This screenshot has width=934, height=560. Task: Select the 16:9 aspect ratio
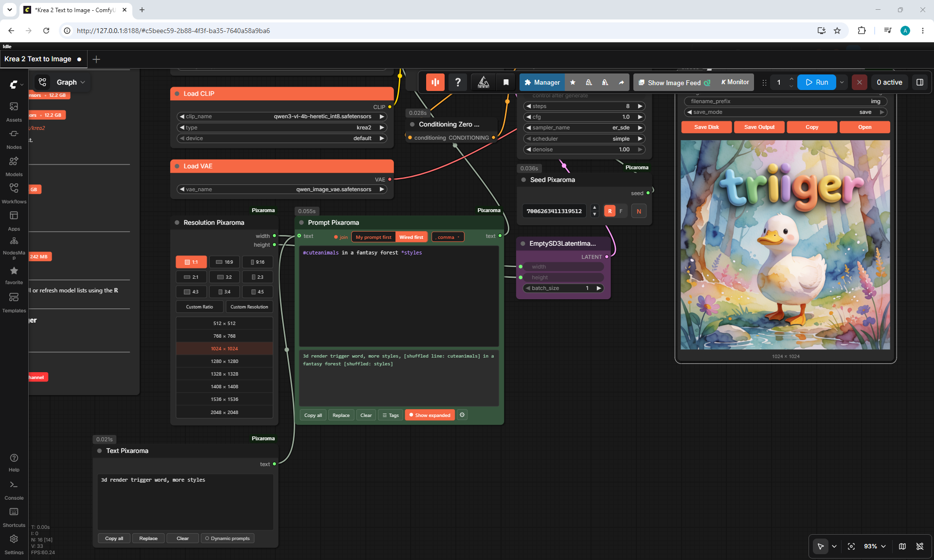[224, 262]
